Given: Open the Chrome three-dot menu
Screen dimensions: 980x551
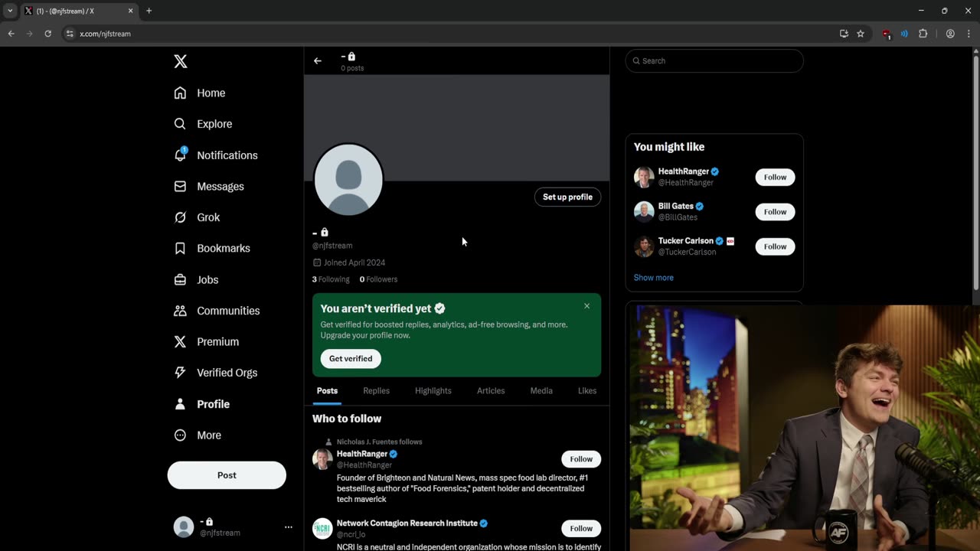Looking at the screenshot, I should point(968,34).
